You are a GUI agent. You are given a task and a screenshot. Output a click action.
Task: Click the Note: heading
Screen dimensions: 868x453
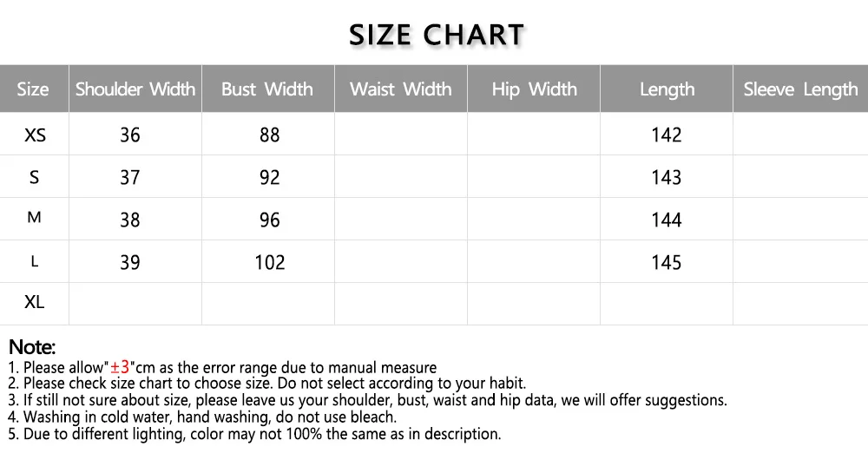coord(32,346)
